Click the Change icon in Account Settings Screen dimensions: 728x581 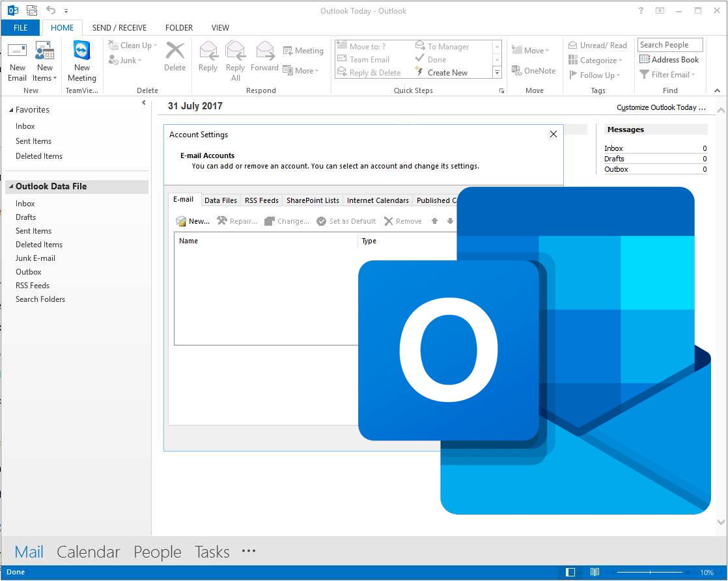point(287,221)
